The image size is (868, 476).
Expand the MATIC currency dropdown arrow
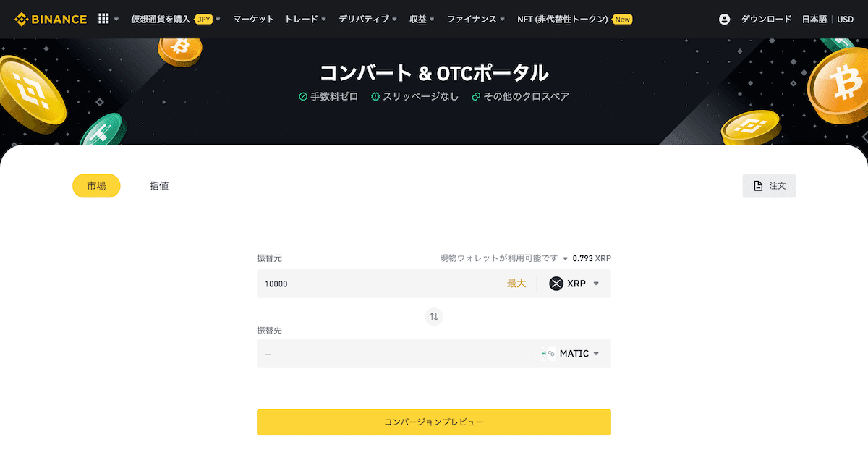point(596,354)
